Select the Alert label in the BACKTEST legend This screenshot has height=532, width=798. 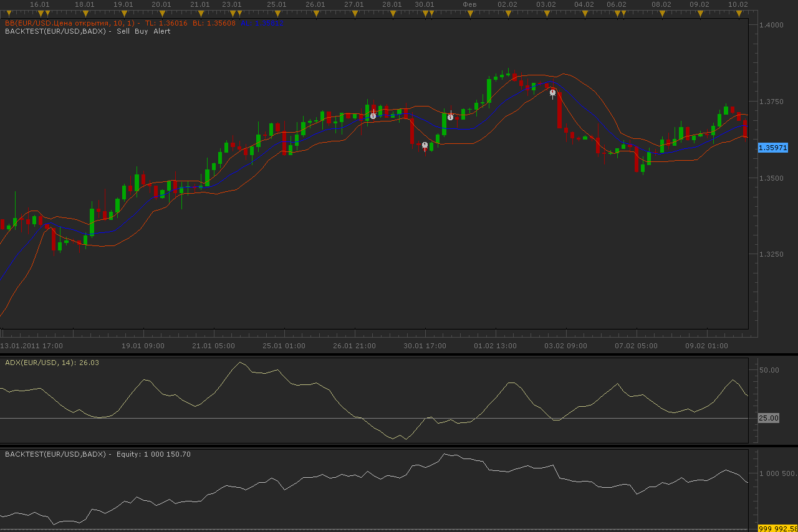tap(162, 31)
